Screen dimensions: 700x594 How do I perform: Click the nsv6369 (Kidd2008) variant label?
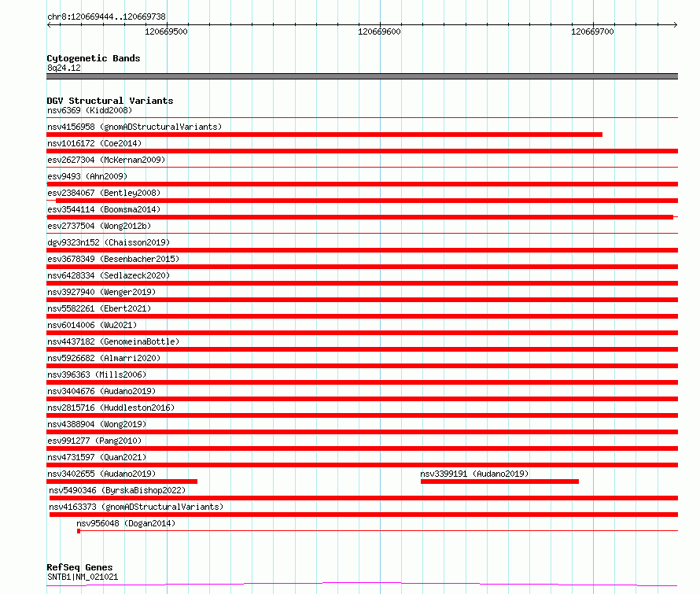(x=90, y=110)
